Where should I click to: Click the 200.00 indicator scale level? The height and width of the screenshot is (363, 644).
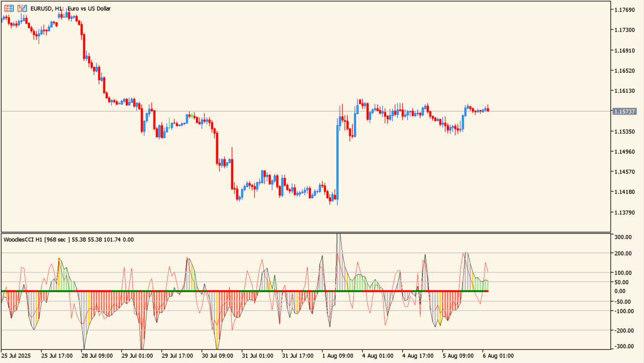tap(622, 254)
